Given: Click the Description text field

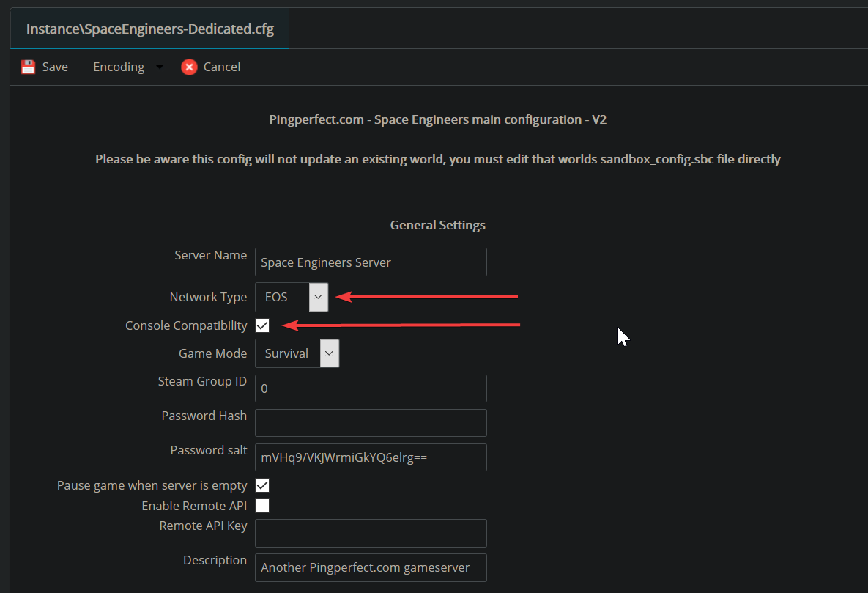Looking at the screenshot, I should click(371, 567).
